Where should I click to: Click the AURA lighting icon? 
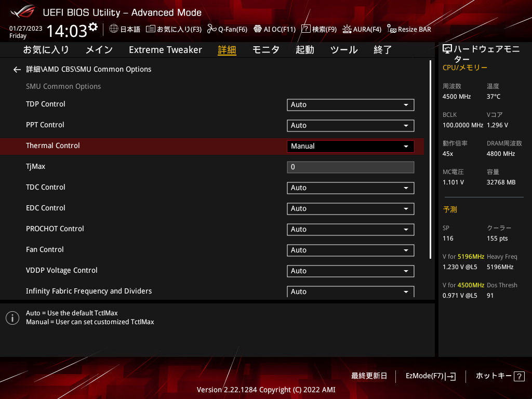347,29
